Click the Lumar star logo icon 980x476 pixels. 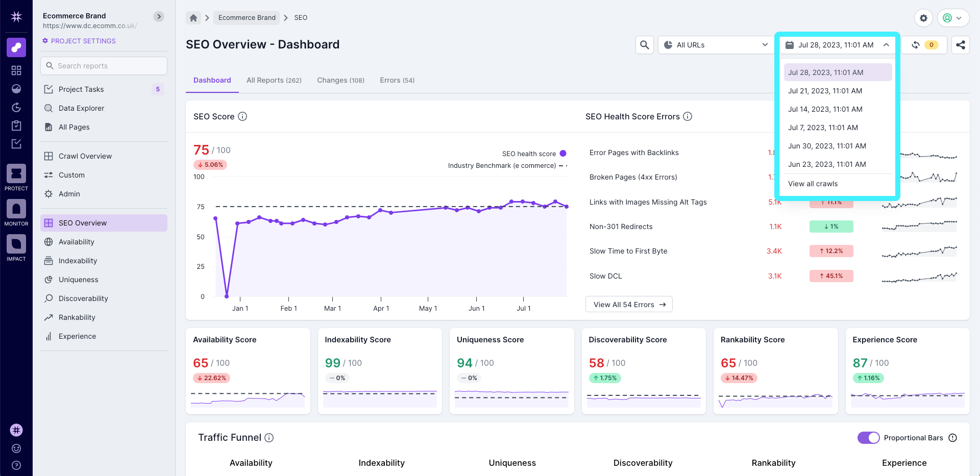16,17
